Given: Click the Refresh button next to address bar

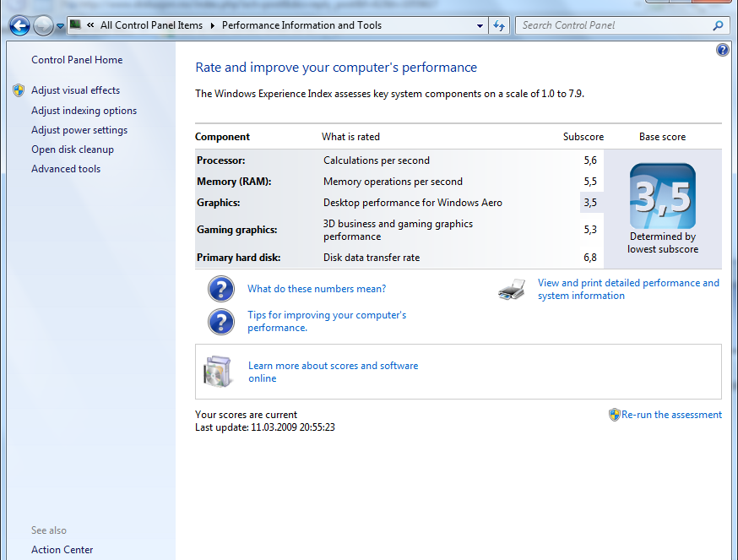Looking at the screenshot, I should tap(499, 25).
